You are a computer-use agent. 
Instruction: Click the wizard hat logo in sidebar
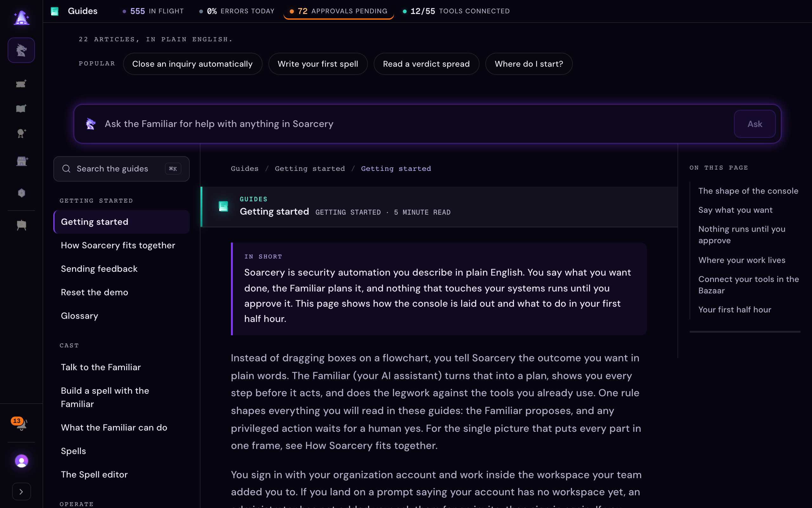[x=21, y=17]
